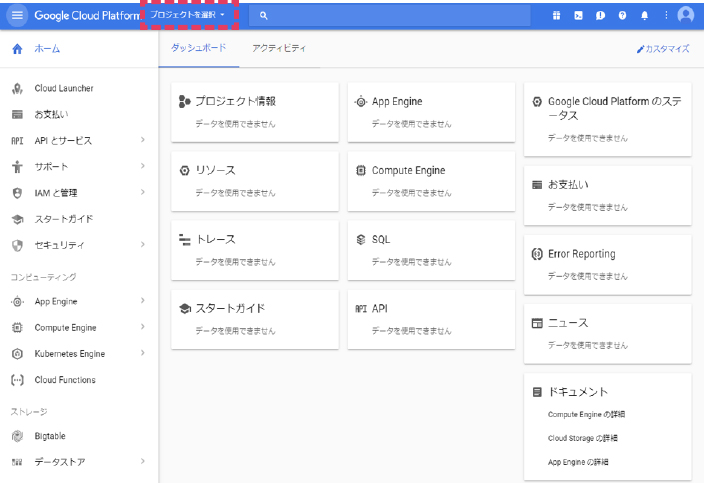Show notifications with the bell icon

coord(644,16)
